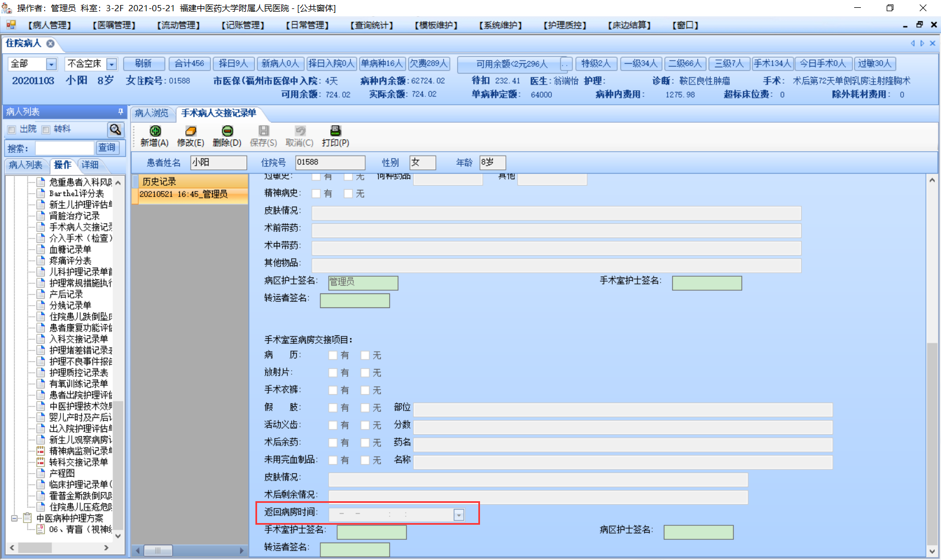Click the document icon beside 疼痛评分表

(40, 260)
